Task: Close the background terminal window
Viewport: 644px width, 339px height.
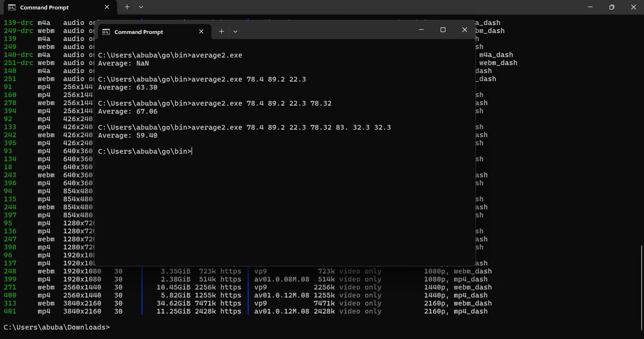Action: pos(633,8)
